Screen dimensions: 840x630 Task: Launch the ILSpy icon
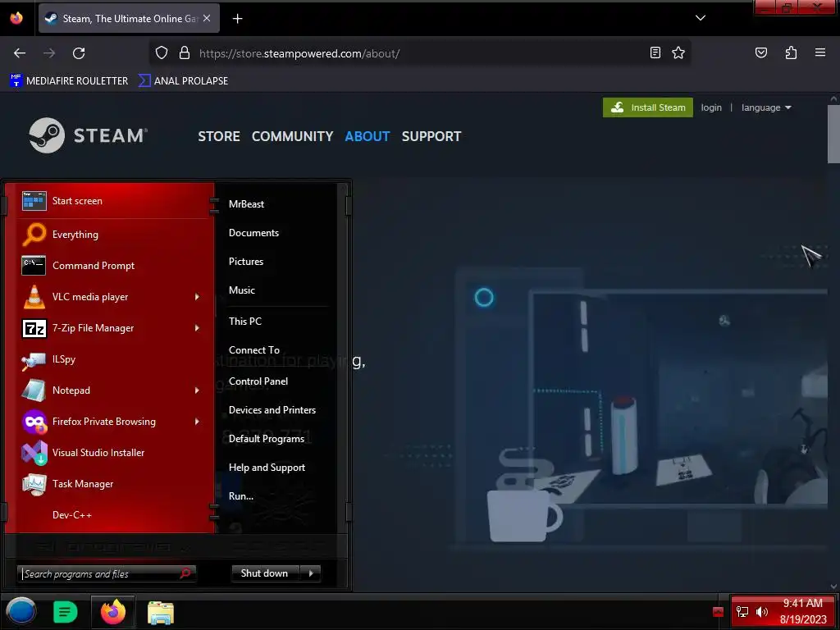tap(34, 360)
